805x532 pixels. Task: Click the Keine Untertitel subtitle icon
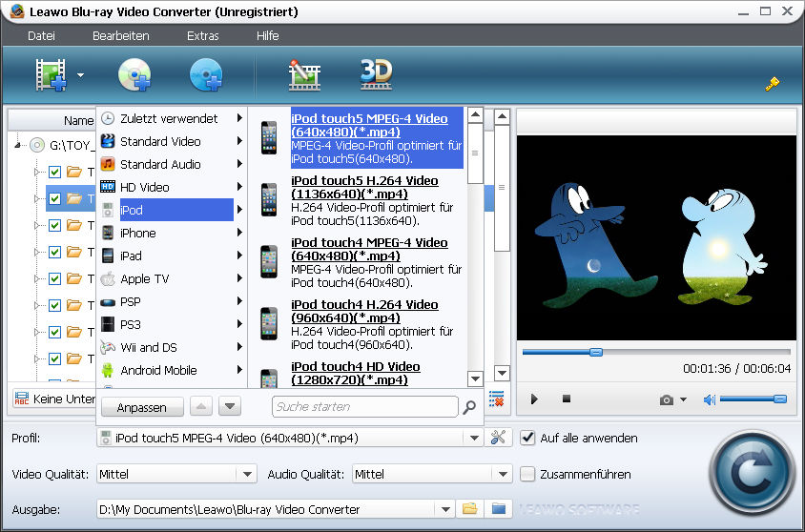pyautogui.click(x=22, y=399)
